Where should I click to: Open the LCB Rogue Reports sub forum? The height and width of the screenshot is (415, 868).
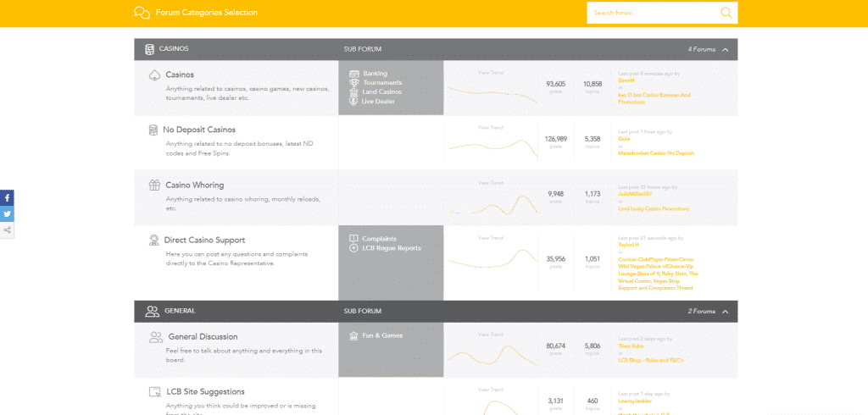pos(392,248)
